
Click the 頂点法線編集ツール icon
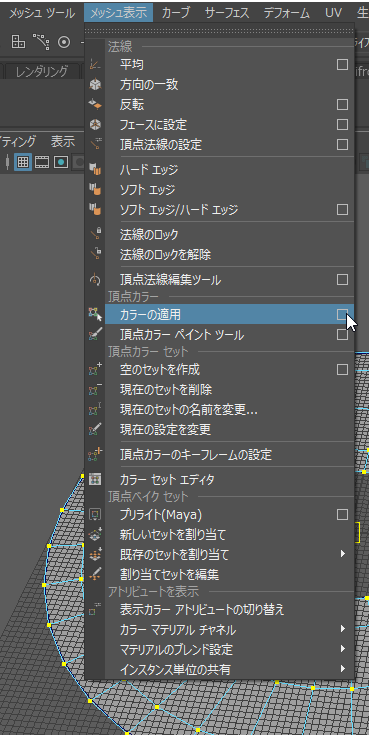(x=95, y=280)
